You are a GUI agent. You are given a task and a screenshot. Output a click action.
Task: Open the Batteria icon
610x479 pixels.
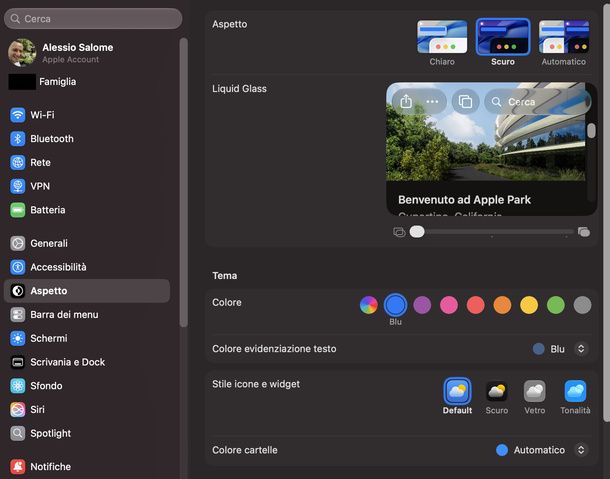(18, 210)
